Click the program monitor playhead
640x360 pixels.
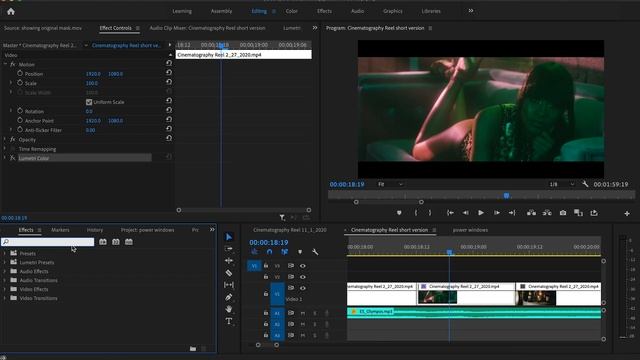point(507,196)
